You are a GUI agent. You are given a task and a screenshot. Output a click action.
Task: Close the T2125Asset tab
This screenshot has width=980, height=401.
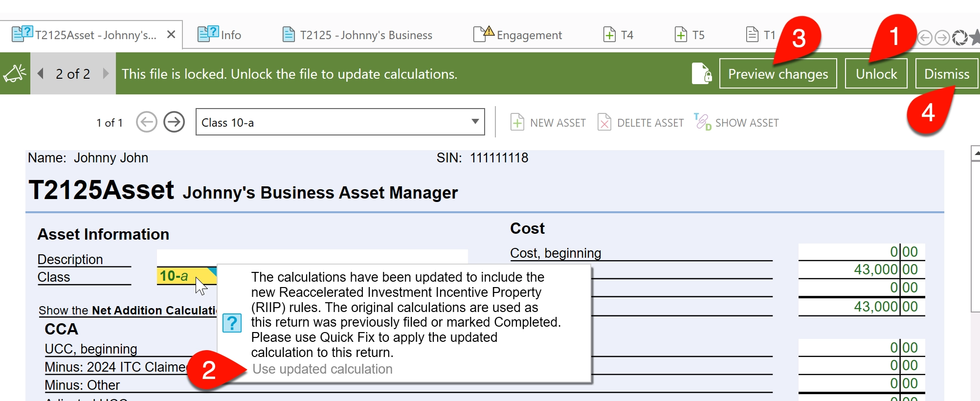pyautogui.click(x=171, y=35)
